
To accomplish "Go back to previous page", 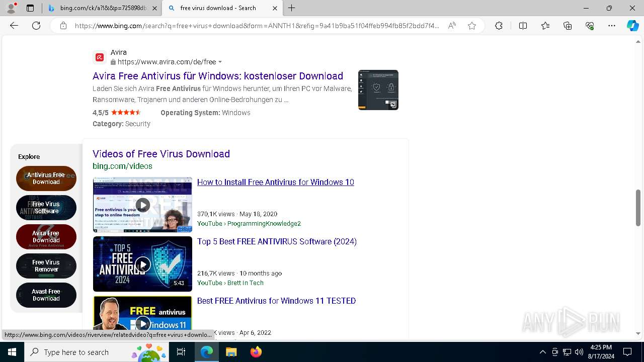I will coord(14,26).
